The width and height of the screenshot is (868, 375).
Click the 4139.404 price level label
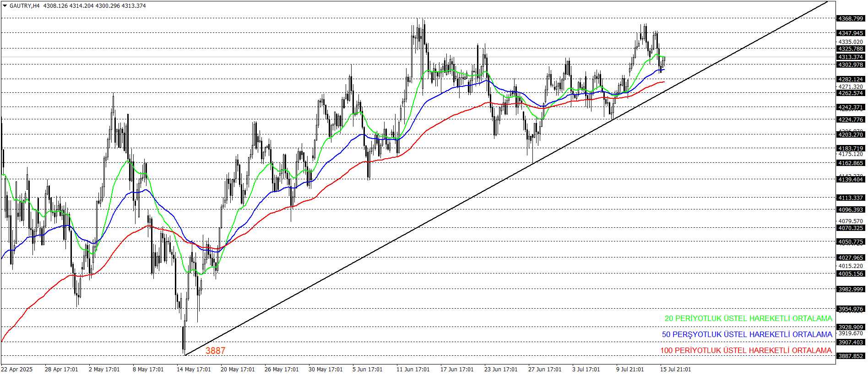click(x=851, y=180)
